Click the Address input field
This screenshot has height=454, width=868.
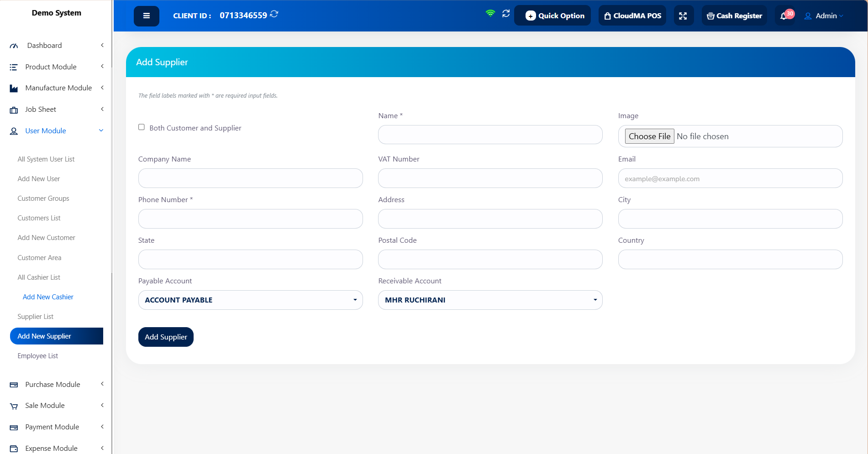coord(490,219)
